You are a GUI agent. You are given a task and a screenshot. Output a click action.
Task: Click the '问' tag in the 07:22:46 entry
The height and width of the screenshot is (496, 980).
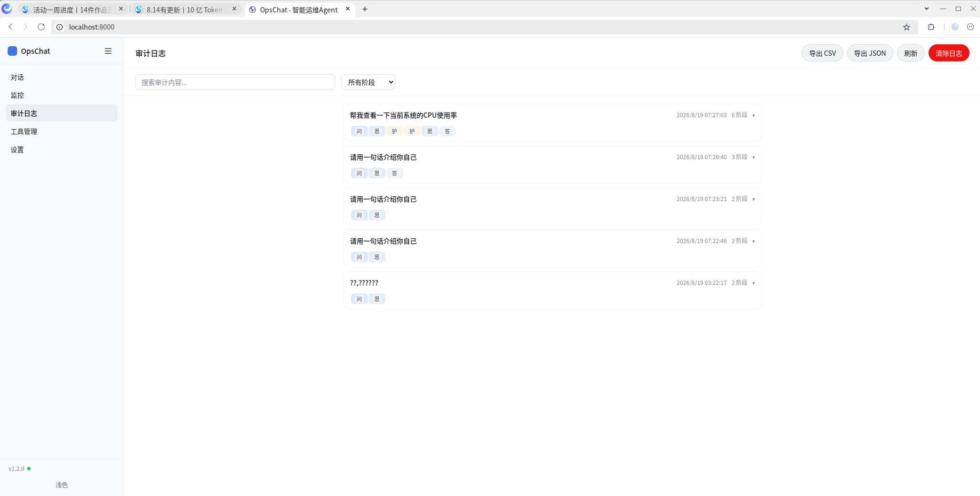tap(359, 257)
